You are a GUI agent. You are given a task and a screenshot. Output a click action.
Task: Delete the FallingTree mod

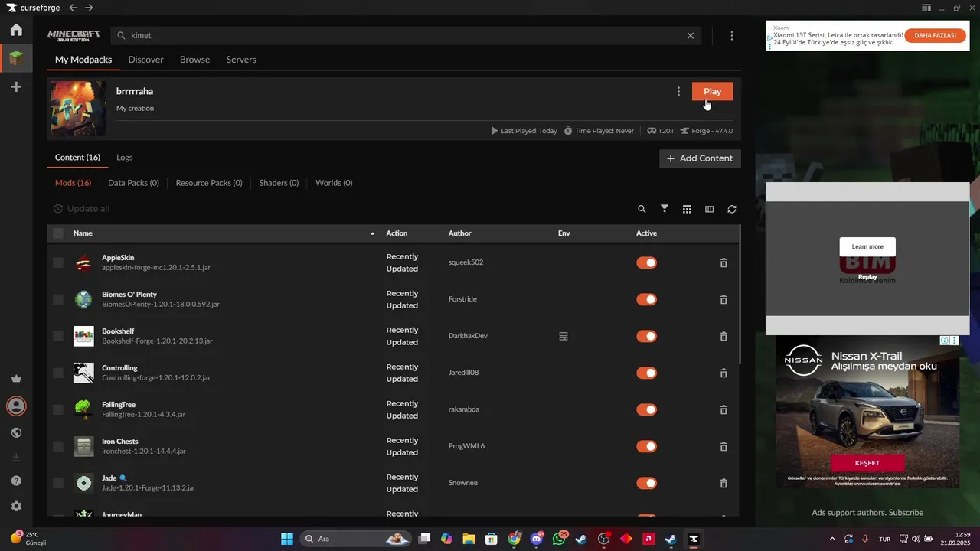pyautogui.click(x=724, y=409)
